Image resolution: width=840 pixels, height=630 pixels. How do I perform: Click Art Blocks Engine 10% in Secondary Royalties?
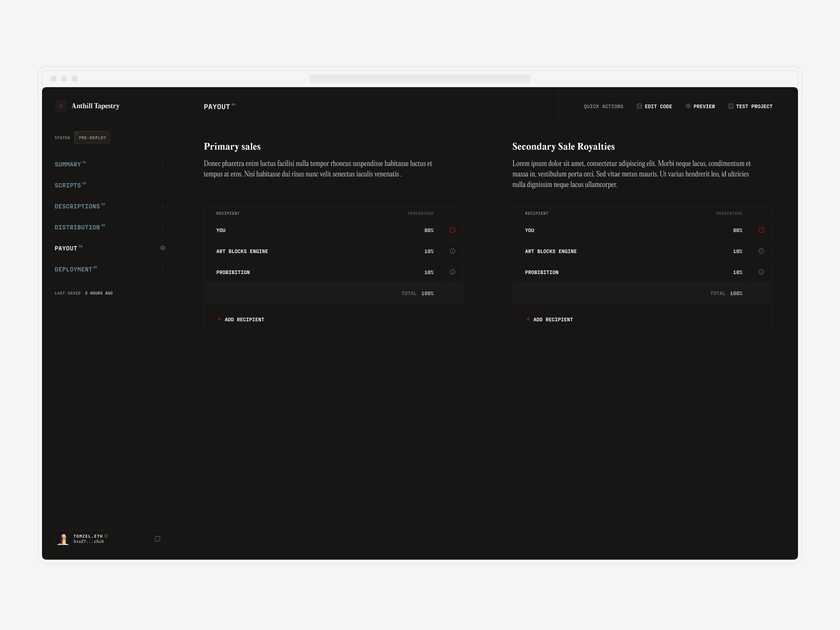coord(737,251)
